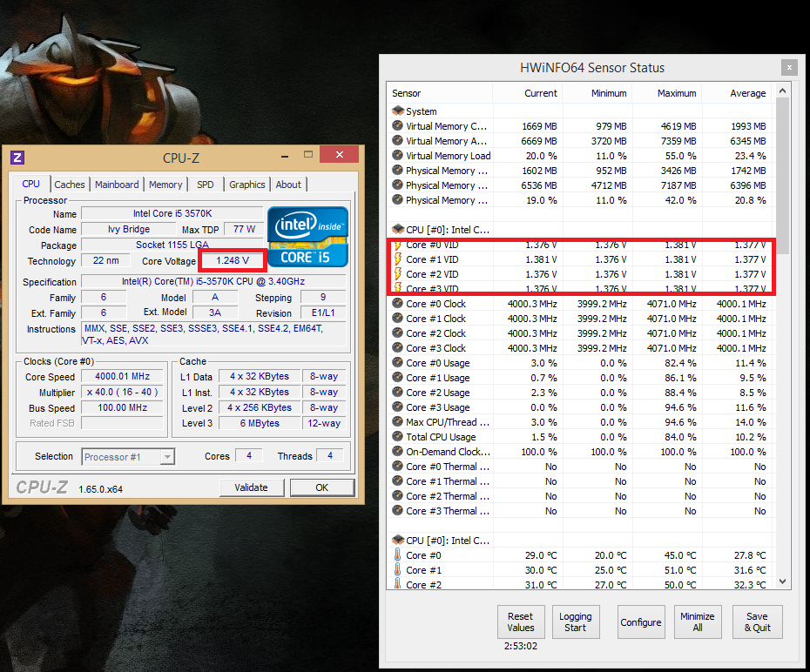This screenshot has height=672, width=810.
Task: Click the Intel Core i5 logo badge
Action: pos(307,237)
